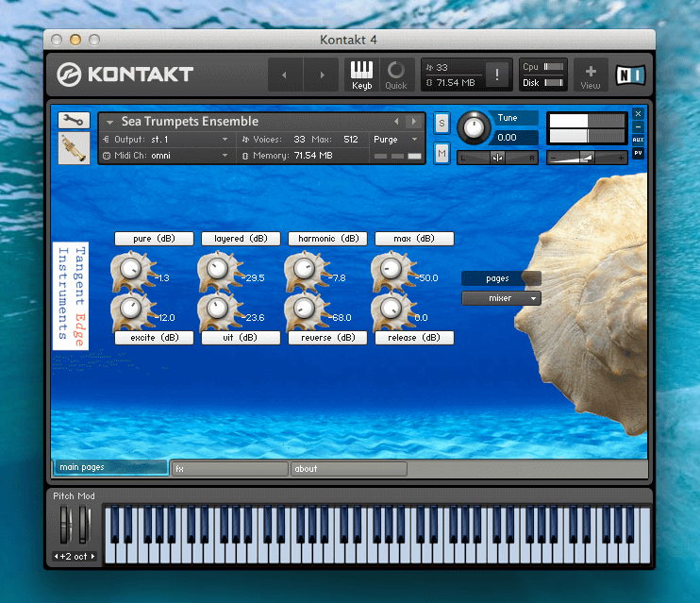The height and width of the screenshot is (603, 700).
Task: Click the vit (dB) label button
Action: pos(241,338)
